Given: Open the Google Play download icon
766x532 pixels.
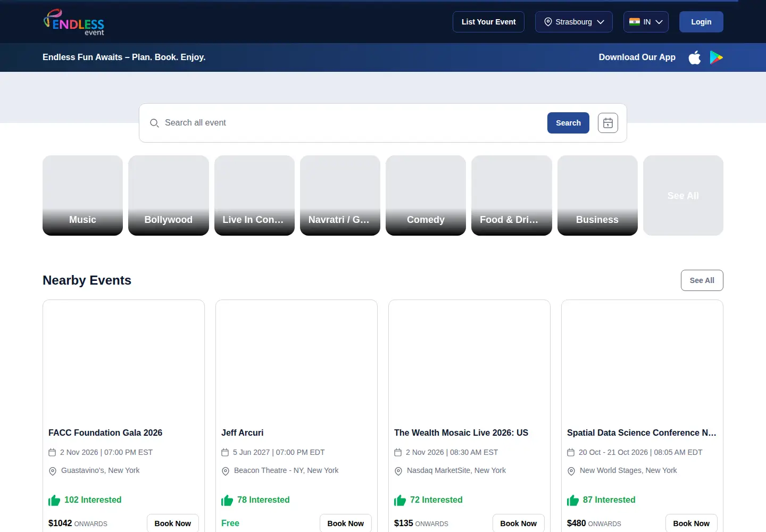Looking at the screenshot, I should [717, 57].
